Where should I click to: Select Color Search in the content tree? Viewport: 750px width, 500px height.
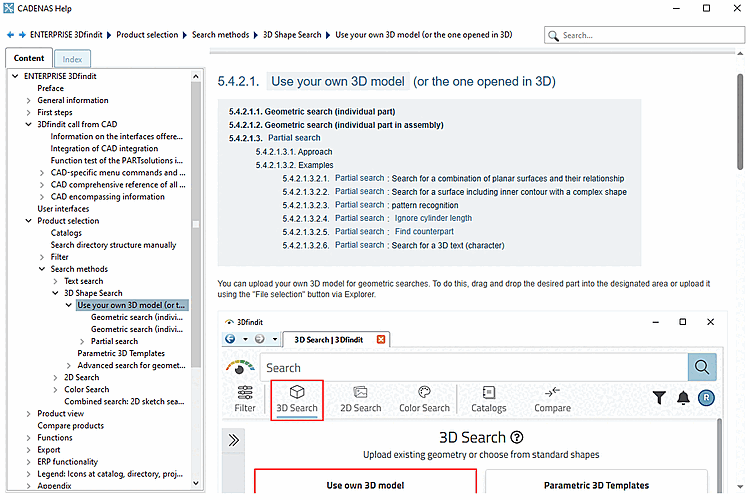point(87,389)
